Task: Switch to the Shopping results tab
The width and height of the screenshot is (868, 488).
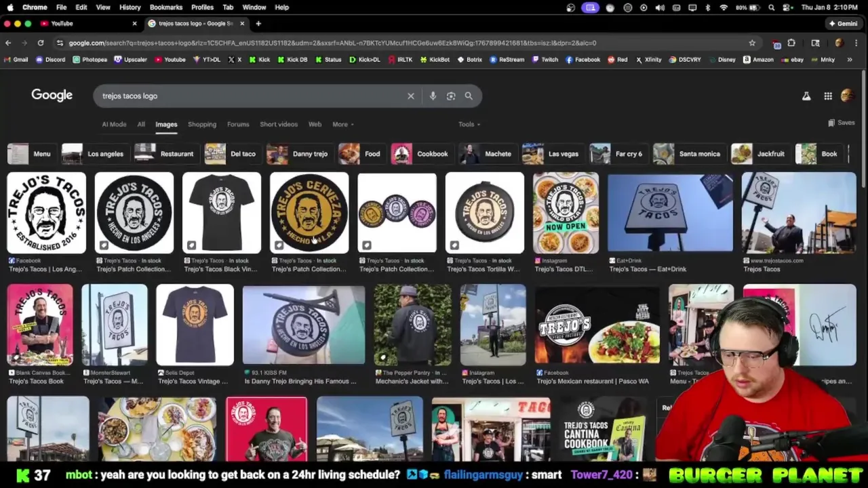Action: click(x=202, y=124)
